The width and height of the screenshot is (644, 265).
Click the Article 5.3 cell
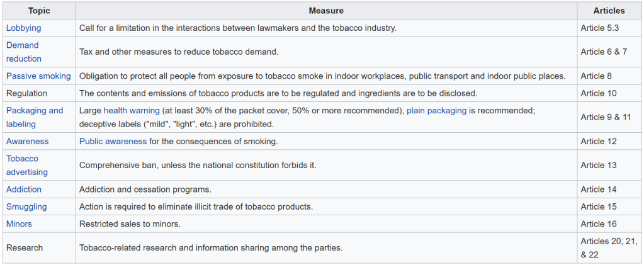coord(599,28)
